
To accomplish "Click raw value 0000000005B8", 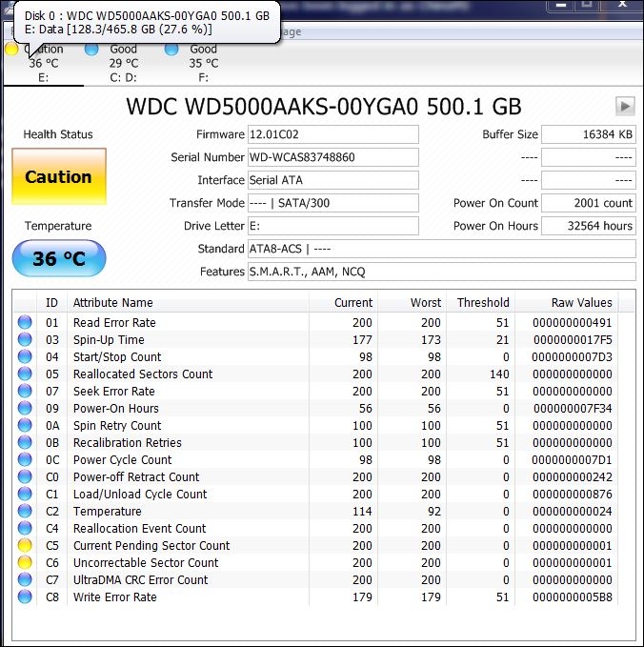I will [573, 597].
